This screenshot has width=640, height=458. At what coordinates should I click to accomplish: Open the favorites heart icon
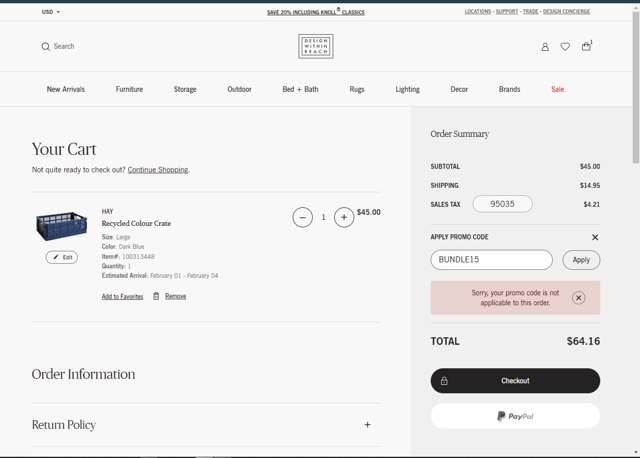565,47
